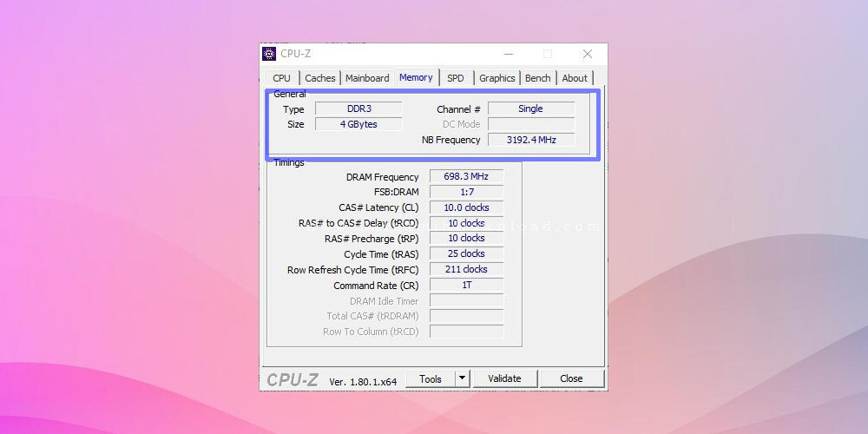Select the 4 GBytes Size field
The height and width of the screenshot is (434, 868).
358,124
